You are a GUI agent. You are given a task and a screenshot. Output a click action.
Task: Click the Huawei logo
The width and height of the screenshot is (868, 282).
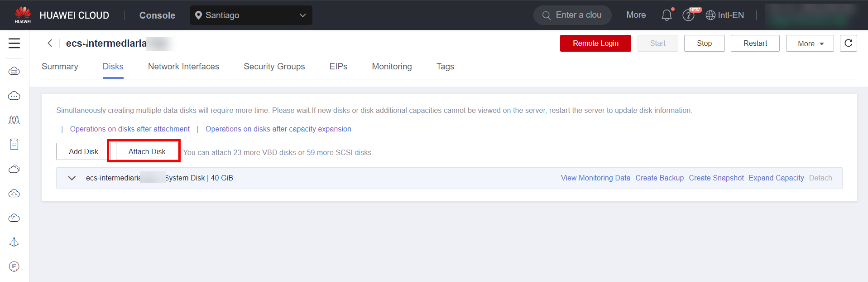[23, 15]
